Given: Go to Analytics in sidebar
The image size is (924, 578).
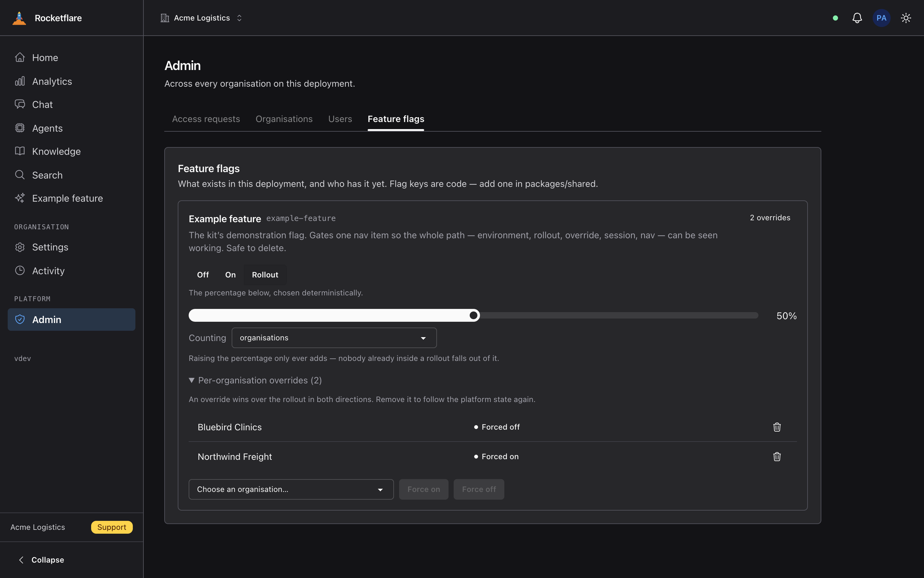Looking at the screenshot, I should (72, 82).
